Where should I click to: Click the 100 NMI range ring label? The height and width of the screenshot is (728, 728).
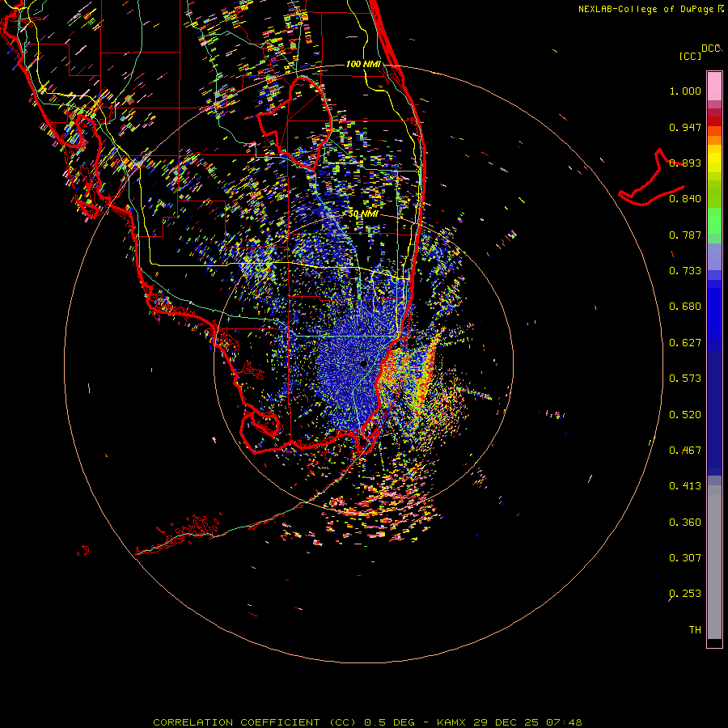pyautogui.click(x=363, y=64)
